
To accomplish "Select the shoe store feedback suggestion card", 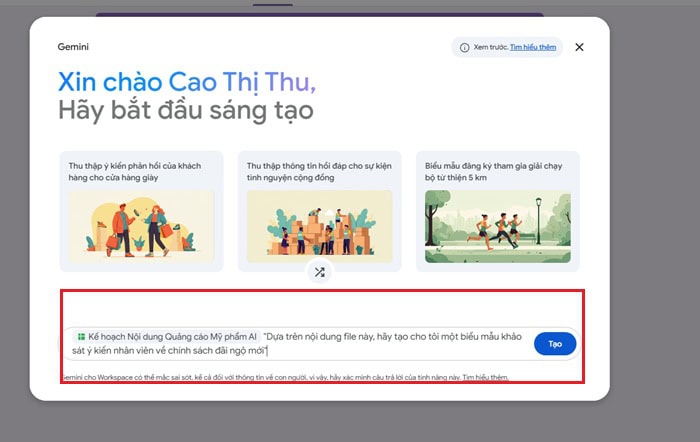I will coord(141,211).
